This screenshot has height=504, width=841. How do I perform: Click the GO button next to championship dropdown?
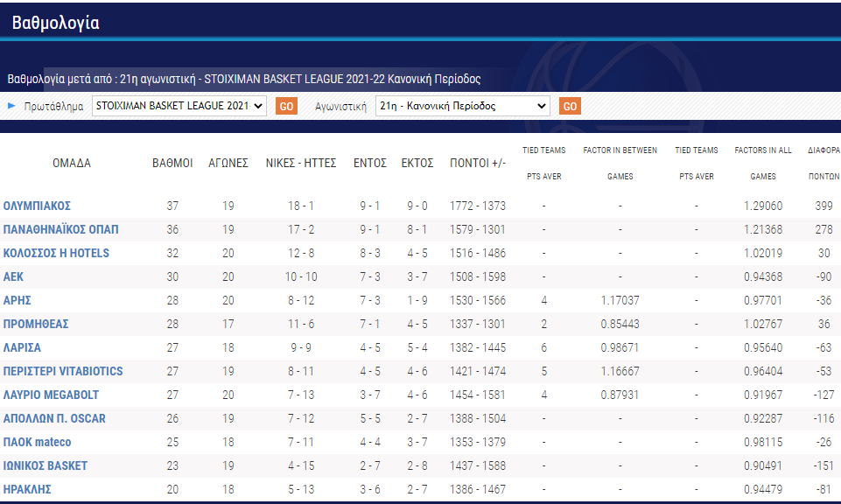(x=286, y=106)
